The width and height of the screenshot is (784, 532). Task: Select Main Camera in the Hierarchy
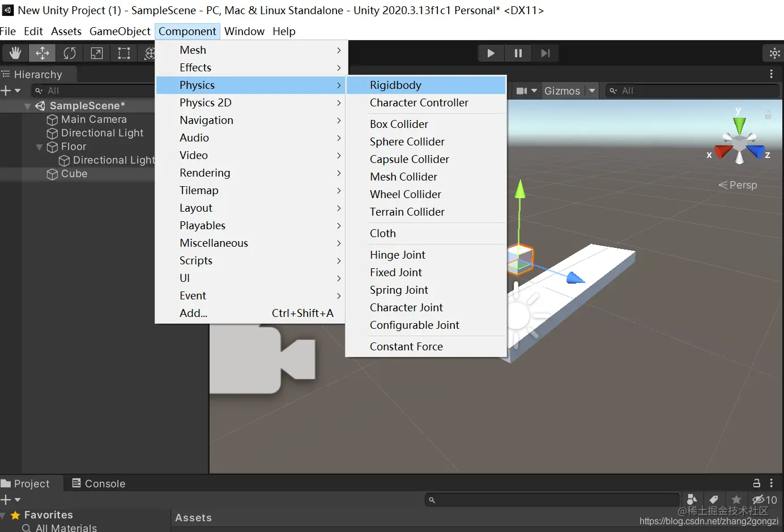coord(94,119)
